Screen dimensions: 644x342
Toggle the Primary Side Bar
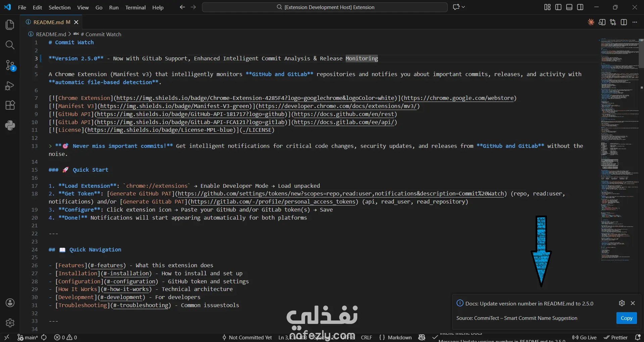(558, 7)
